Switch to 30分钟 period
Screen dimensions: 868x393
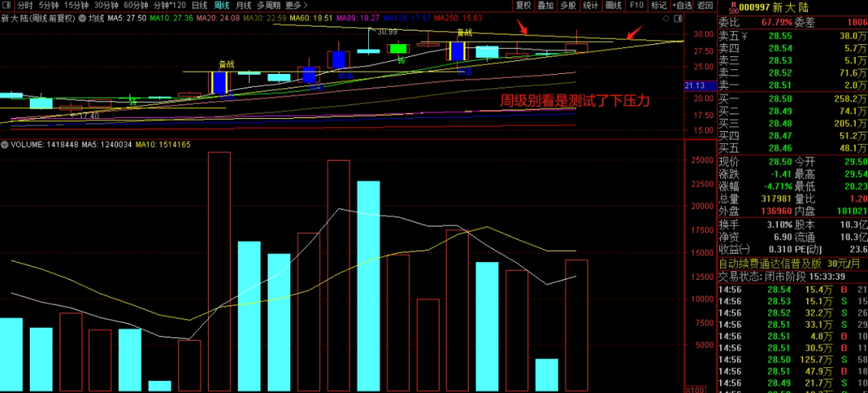[x=106, y=6]
